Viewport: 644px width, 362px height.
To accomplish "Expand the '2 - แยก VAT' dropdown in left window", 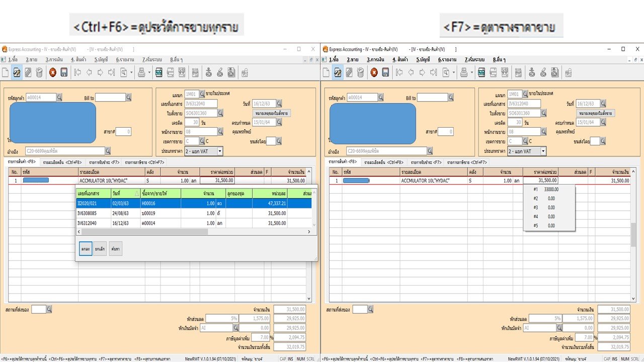I will coord(219,151).
